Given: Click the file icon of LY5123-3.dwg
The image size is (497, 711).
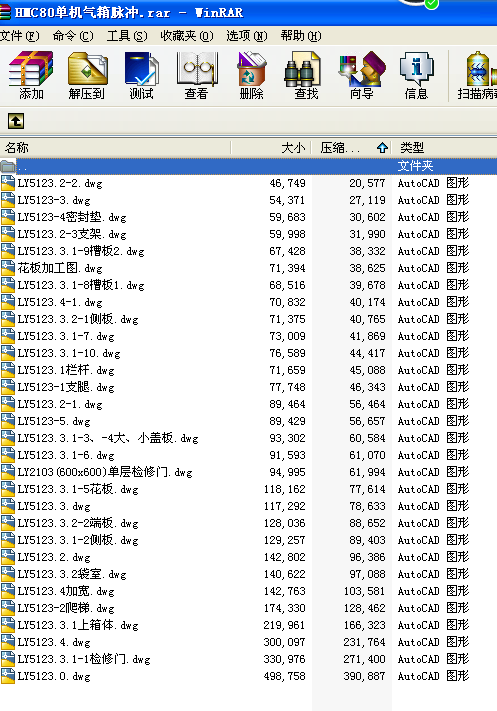Looking at the screenshot, I should coord(8,200).
